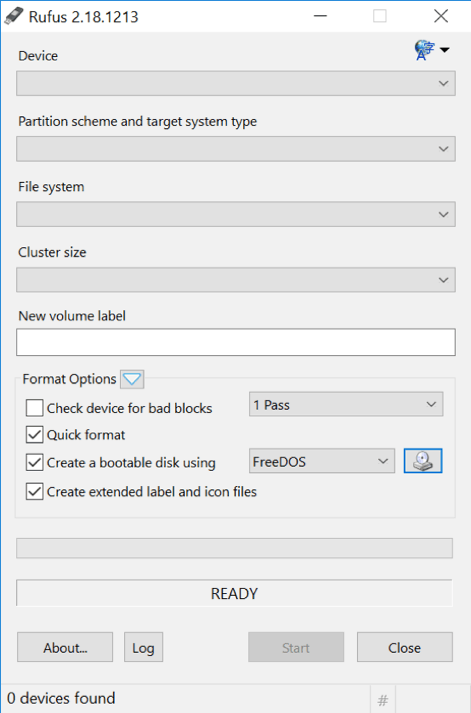Open the 1 Pass dropdown

[346, 404]
